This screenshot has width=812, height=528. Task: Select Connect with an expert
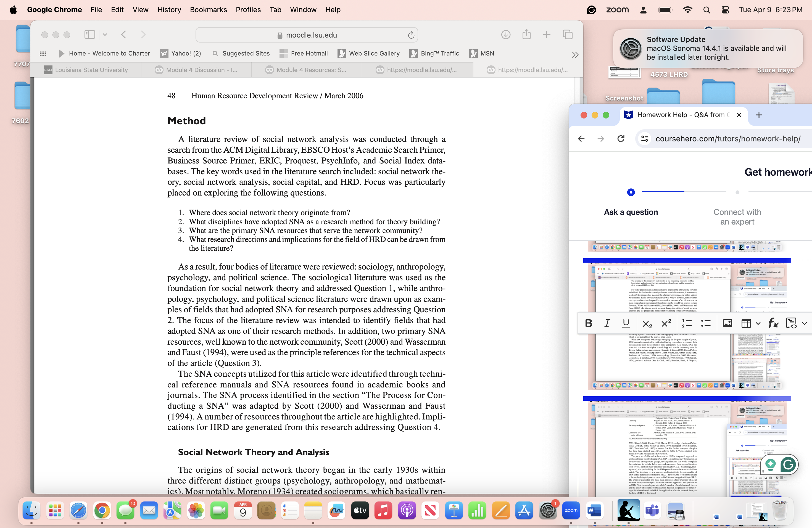pyautogui.click(x=737, y=217)
